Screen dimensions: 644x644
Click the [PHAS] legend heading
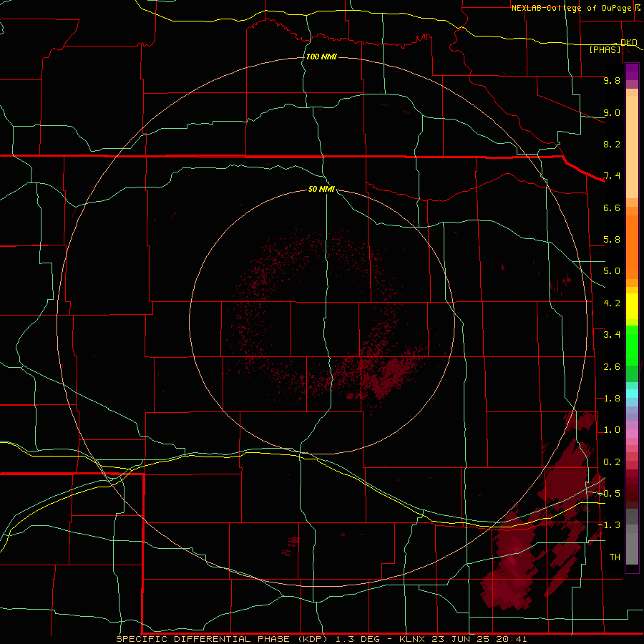605,49
